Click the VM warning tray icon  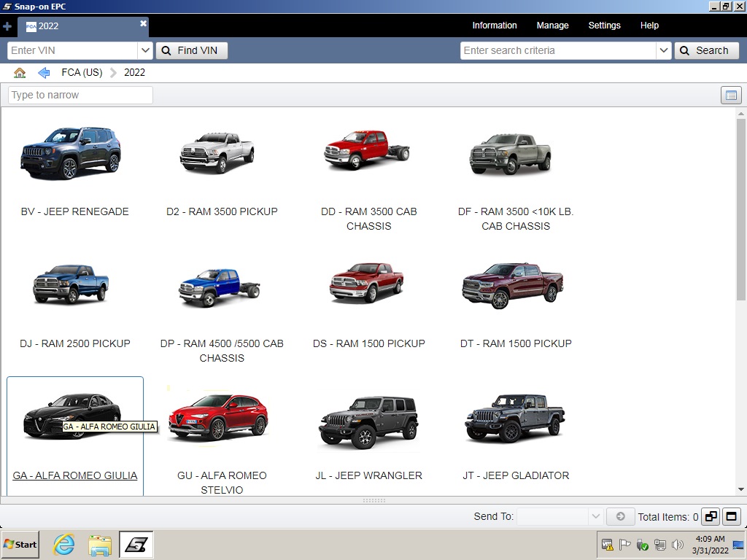click(x=608, y=545)
